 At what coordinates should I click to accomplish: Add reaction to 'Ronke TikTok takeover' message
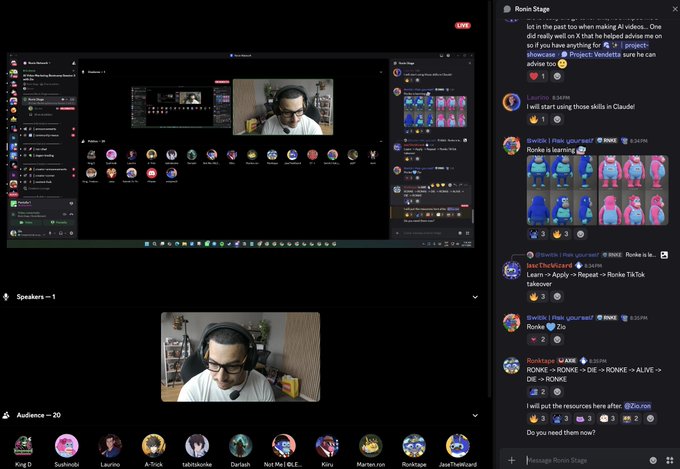coord(558,297)
